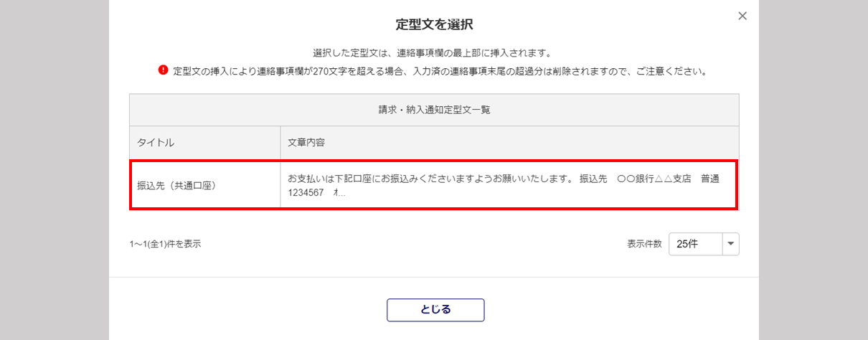Select the 振込先（共通口座）template title
The width and height of the screenshot is (868, 340).
[x=176, y=185]
